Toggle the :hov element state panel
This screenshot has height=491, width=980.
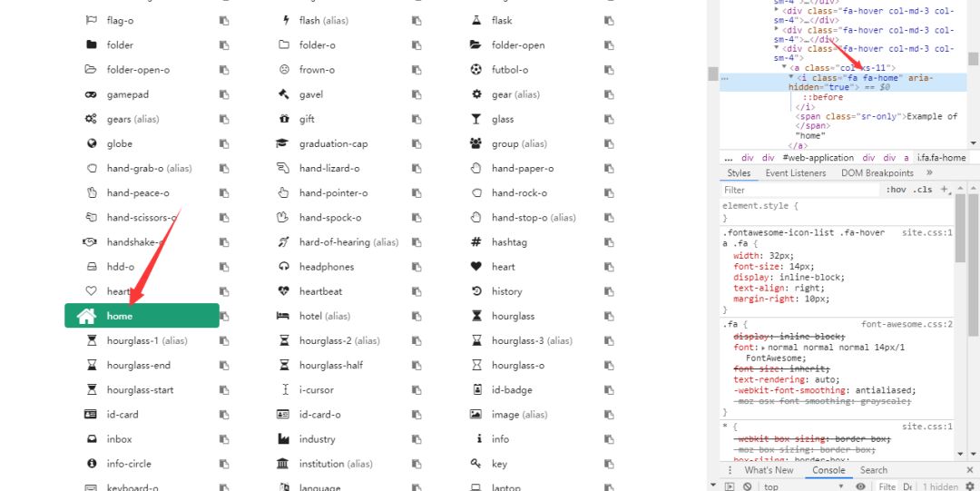(x=896, y=190)
